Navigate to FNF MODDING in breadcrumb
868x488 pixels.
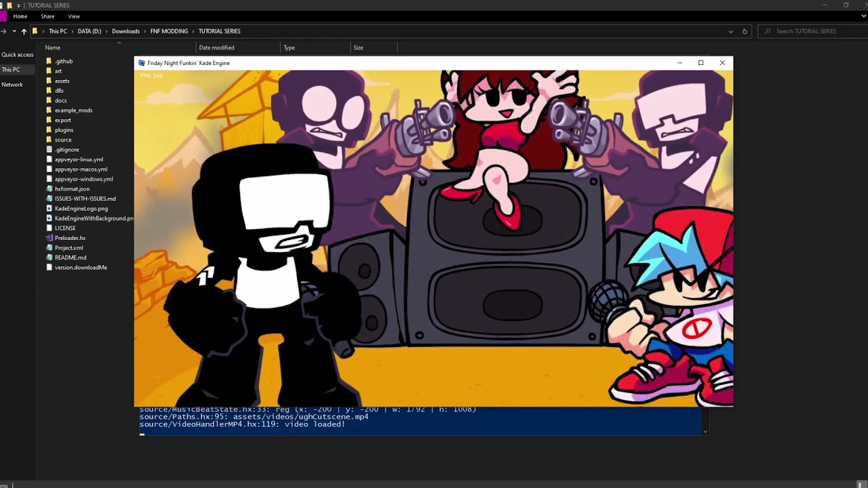point(169,31)
